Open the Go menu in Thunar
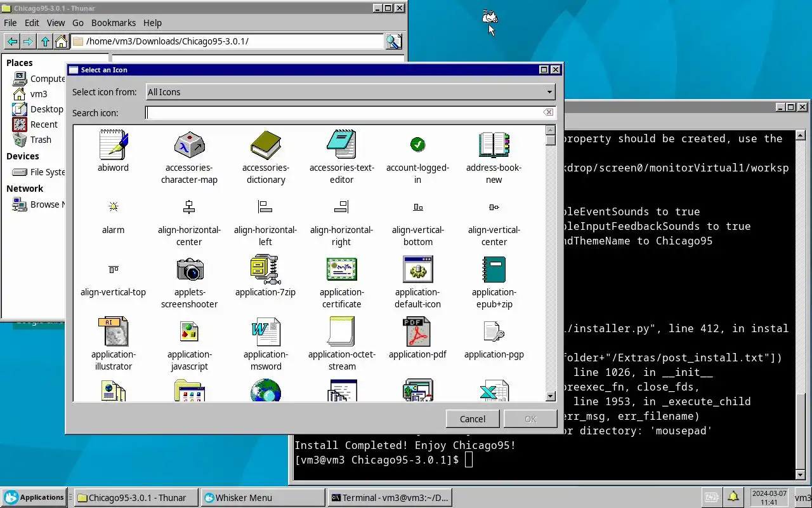Image resolution: width=812 pixels, height=508 pixels. click(x=78, y=22)
